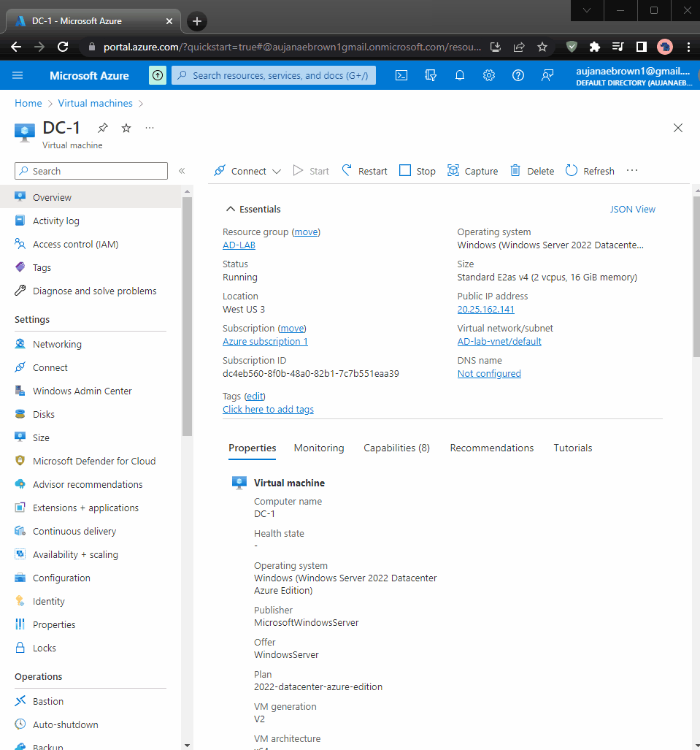Switch to the Recommendations tab
This screenshot has width=700, height=750.
[491, 448]
